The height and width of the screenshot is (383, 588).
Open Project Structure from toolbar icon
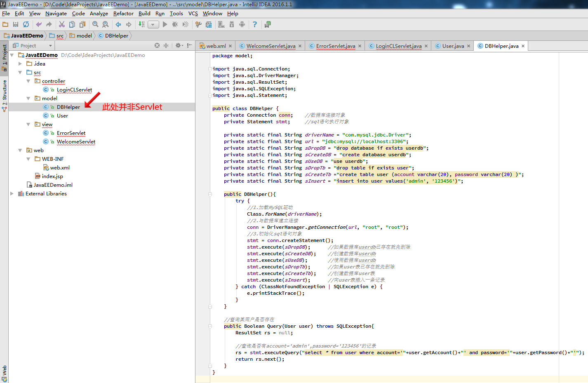pyautogui.click(x=209, y=25)
